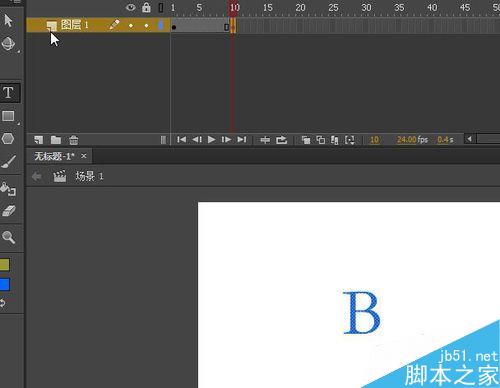
Task: Toggle lock all layers padlock icon
Action: coord(146,7)
